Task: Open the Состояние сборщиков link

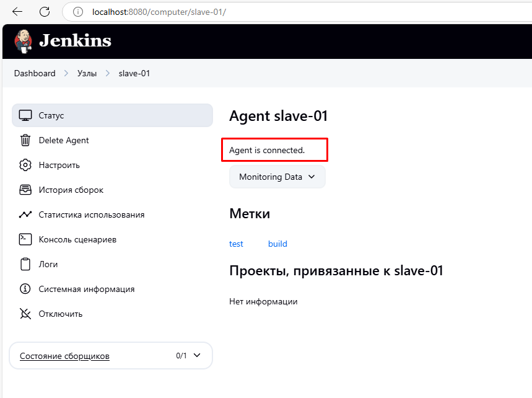Action: (x=64, y=356)
